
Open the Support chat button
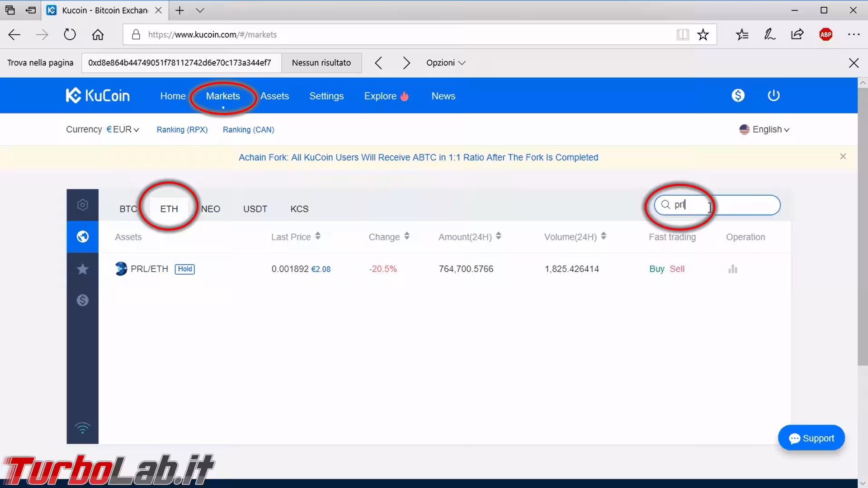click(811, 438)
